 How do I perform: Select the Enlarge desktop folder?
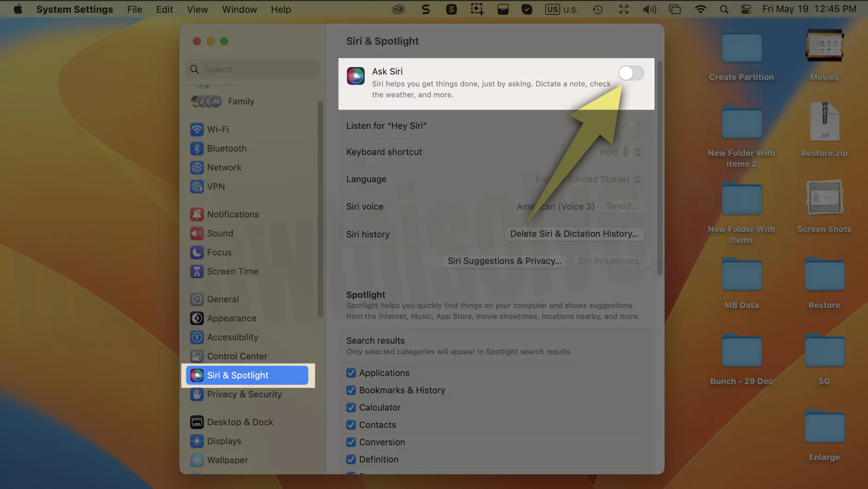824,435
